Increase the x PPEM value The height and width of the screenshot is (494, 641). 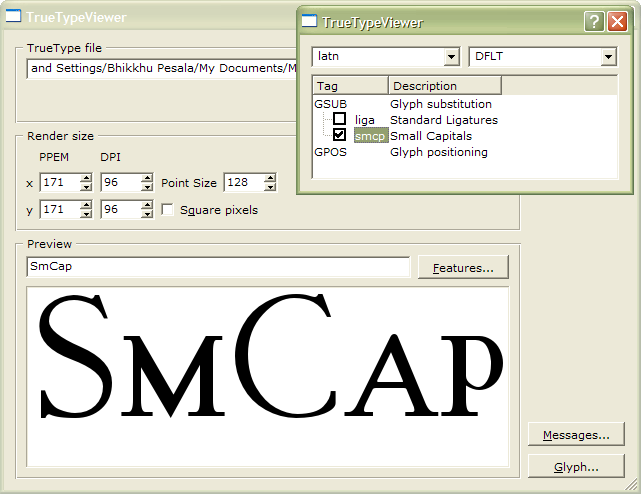86,177
